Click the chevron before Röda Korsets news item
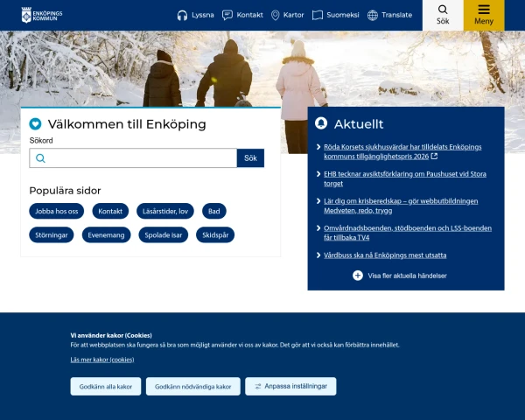Image resolution: width=525 pixels, height=420 pixels. pos(318,147)
